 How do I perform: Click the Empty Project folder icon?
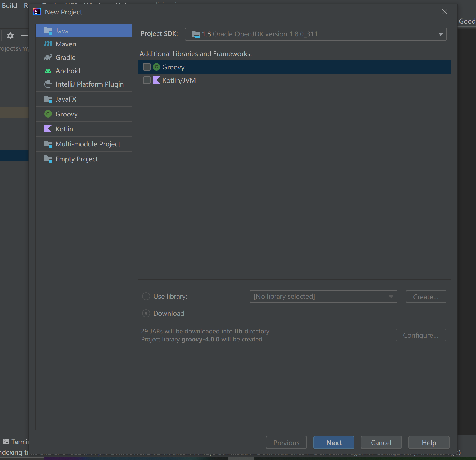[48, 159]
